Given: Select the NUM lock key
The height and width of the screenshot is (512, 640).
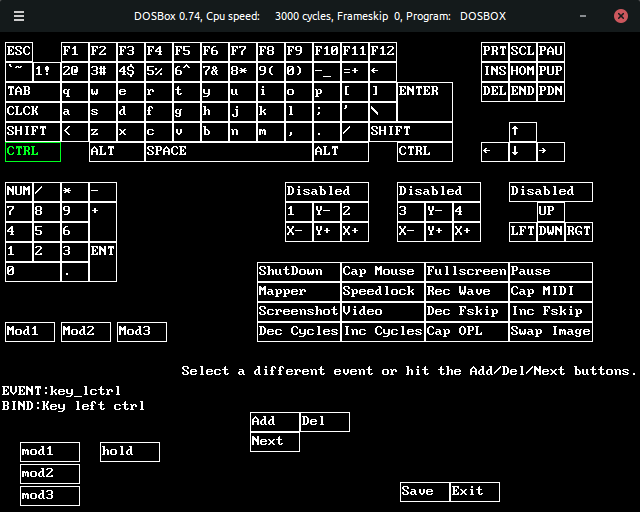Looking at the screenshot, I should click(x=19, y=192).
